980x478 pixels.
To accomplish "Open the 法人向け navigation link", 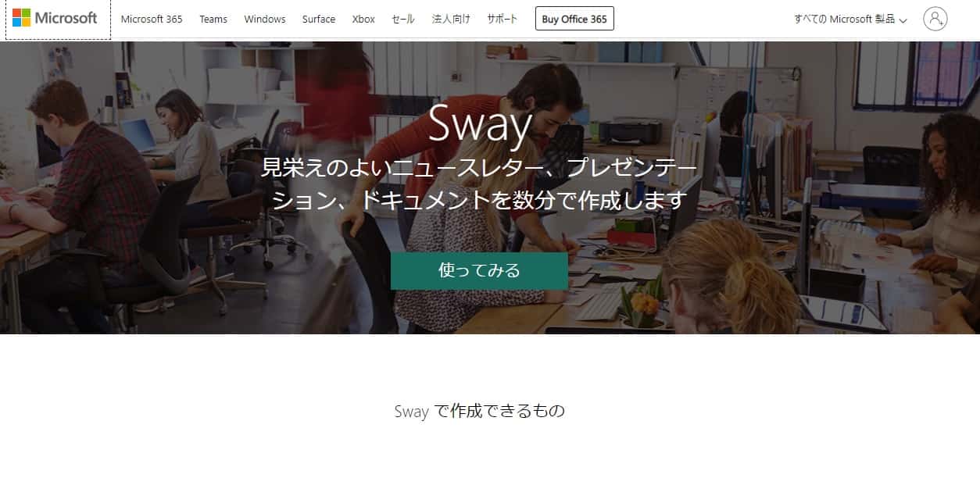I will 451,20.
